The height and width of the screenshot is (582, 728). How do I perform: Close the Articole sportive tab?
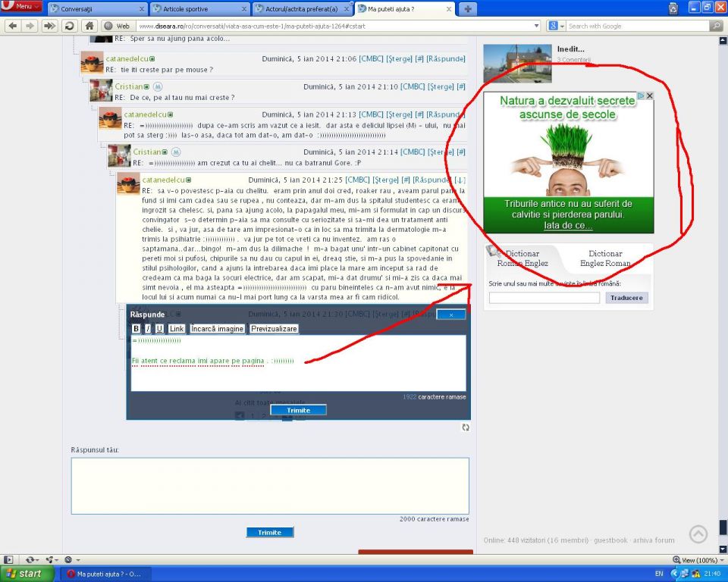click(244, 9)
